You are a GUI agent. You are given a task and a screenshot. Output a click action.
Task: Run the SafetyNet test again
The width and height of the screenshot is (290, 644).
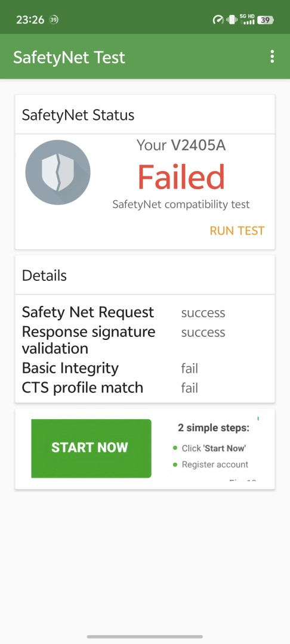tap(237, 231)
